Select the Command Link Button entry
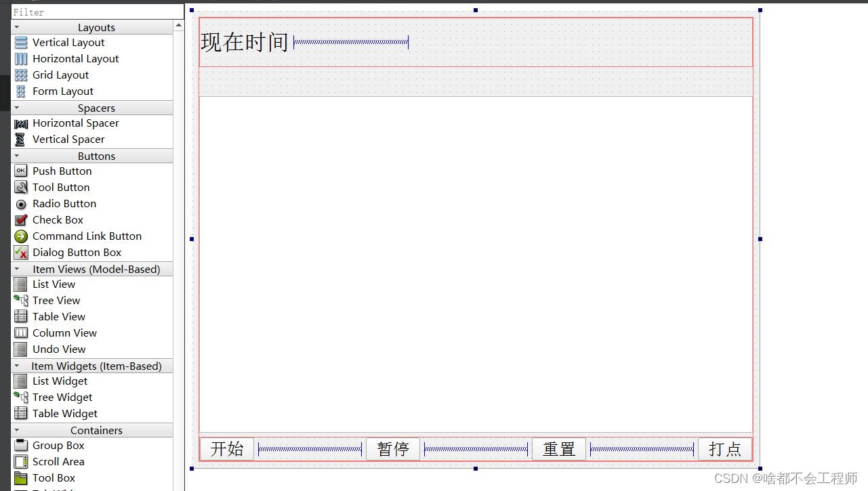 pos(87,236)
